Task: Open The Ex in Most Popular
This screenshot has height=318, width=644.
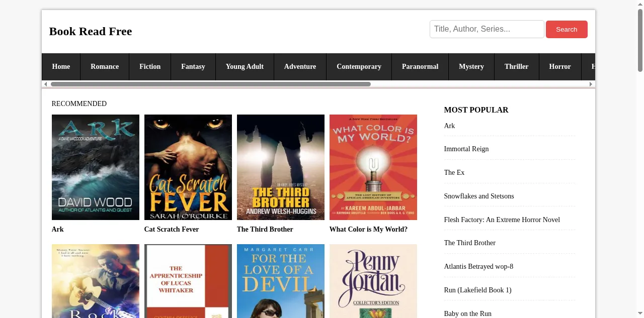Action: coord(454,173)
